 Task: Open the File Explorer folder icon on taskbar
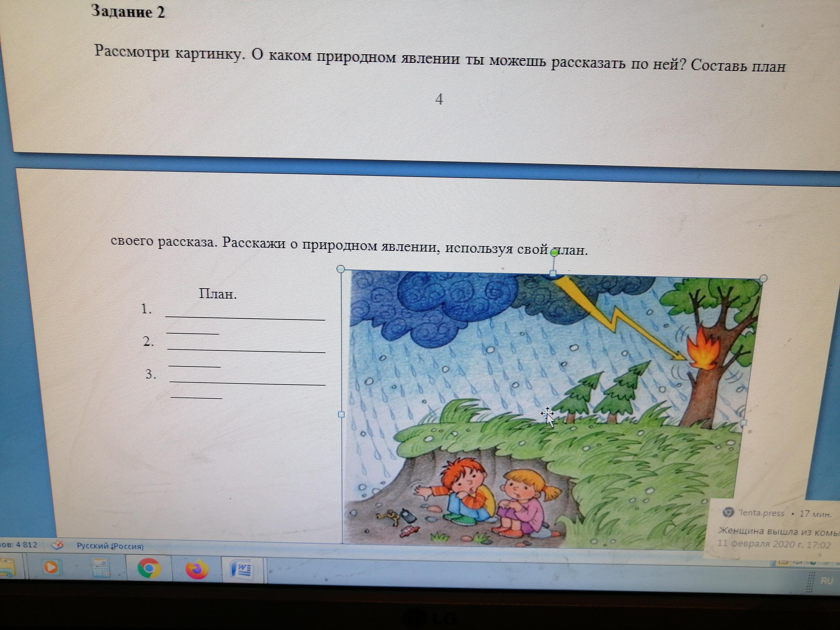7,567
